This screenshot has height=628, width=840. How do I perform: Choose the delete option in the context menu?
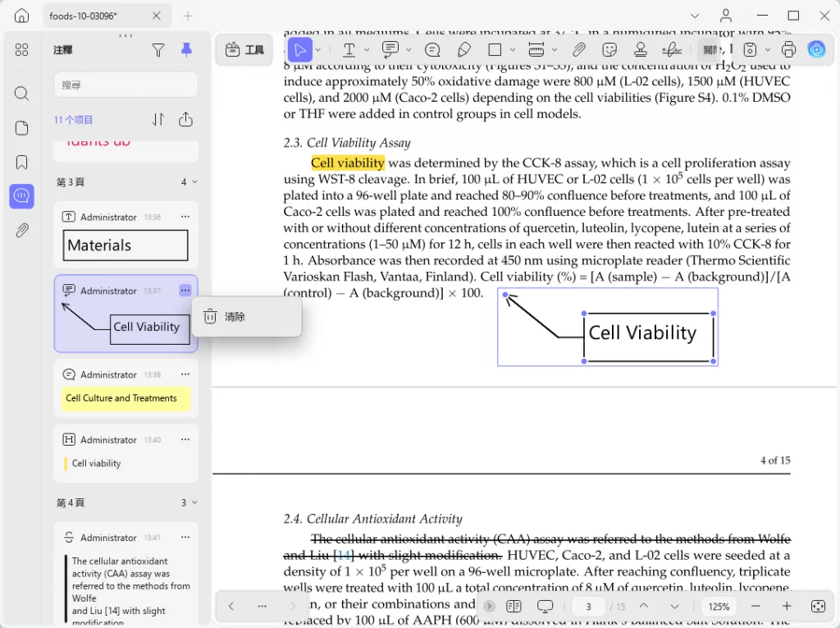coord(246,316)
